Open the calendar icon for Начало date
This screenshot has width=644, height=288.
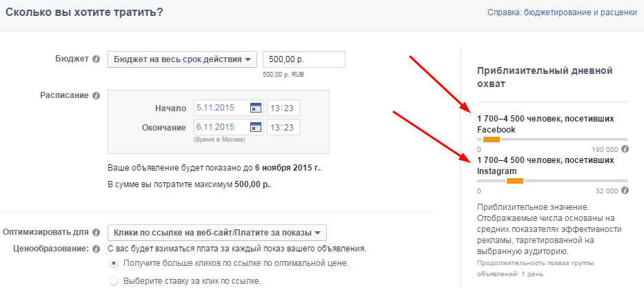256,108
